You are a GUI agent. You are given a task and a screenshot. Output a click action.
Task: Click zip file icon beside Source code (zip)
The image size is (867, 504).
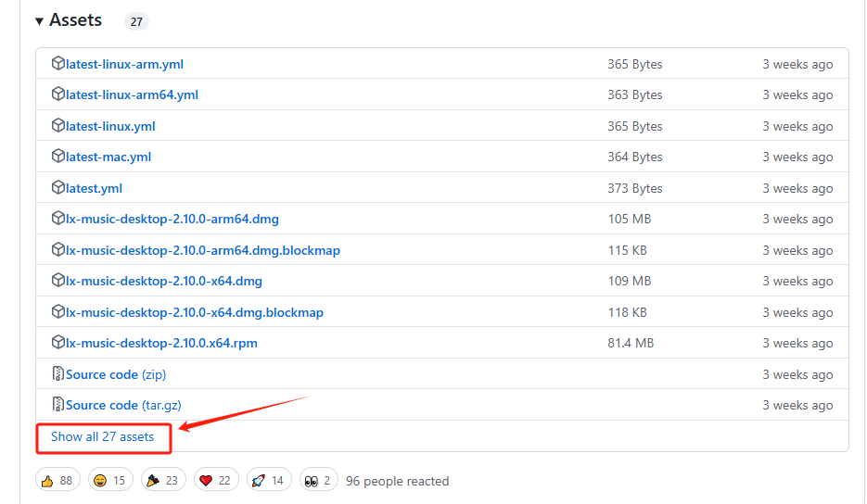58,374
